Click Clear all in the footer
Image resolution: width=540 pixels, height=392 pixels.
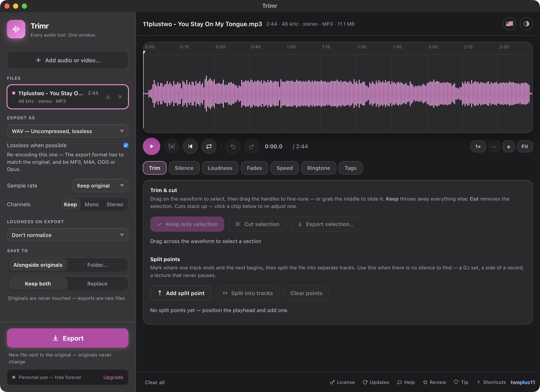pos(155,382)
